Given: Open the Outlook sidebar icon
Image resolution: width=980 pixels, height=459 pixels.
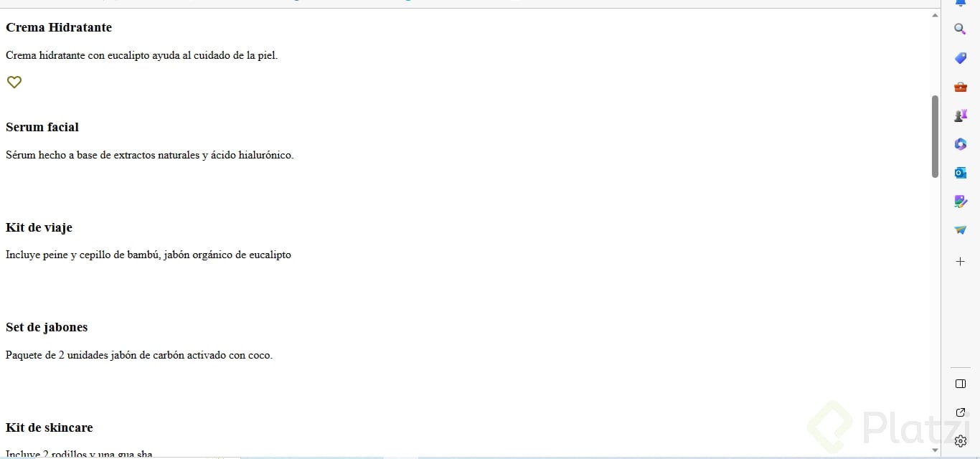Looking at the screenshot, I should coord(960,173).
